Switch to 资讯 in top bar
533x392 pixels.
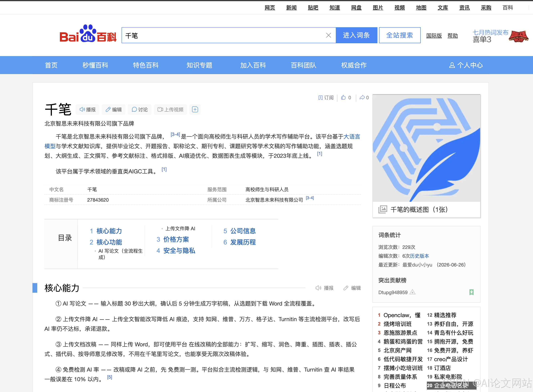click(464, 8)
